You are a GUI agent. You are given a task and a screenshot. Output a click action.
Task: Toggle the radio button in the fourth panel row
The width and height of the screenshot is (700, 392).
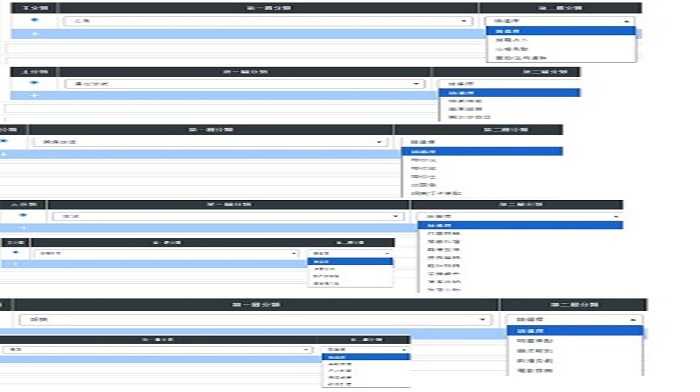[x=23, y=215]
